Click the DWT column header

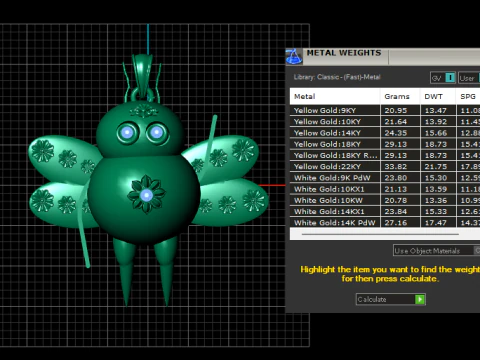438,97
